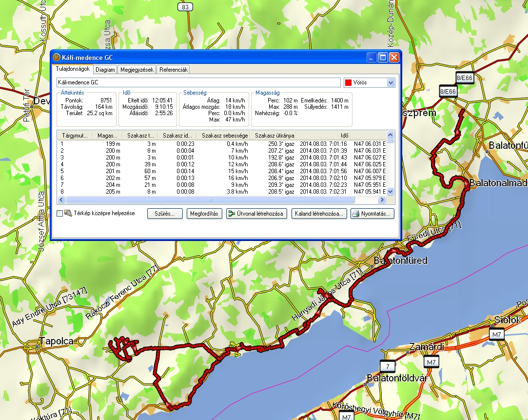Minimize the Káli-medence GC dialog window
The width and height of the screenshot is (528, 420).
[x=372, y=58]
